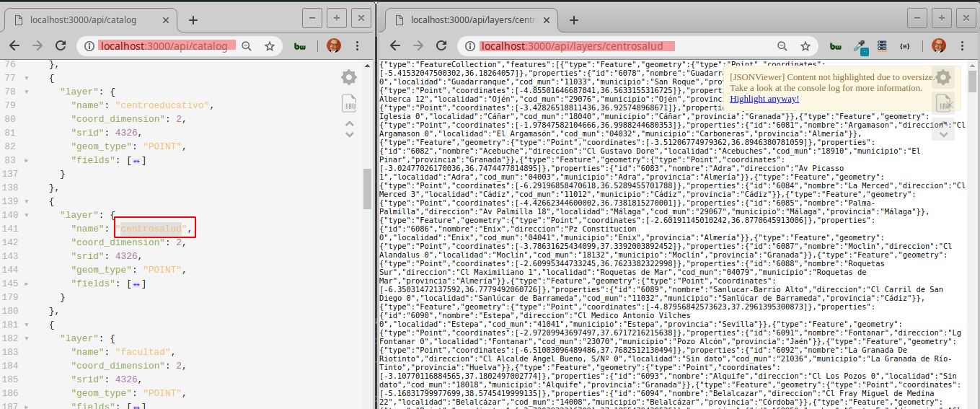Viewport: 980px width, 409px height.
Task: Open Chrome menu in catalog window
Action: pyautogui.click(x=360, y=45)
